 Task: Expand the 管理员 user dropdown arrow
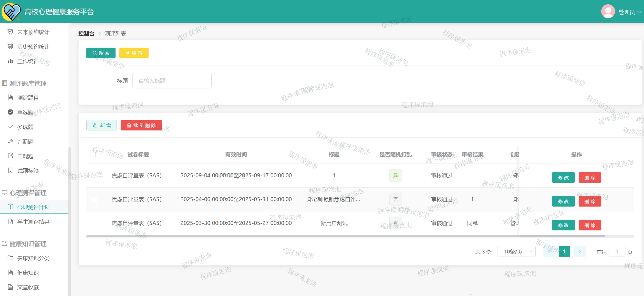(x=639, y=12)
